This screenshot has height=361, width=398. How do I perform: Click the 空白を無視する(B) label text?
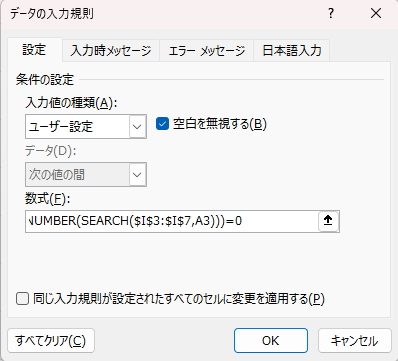click(x=220, y=124)
